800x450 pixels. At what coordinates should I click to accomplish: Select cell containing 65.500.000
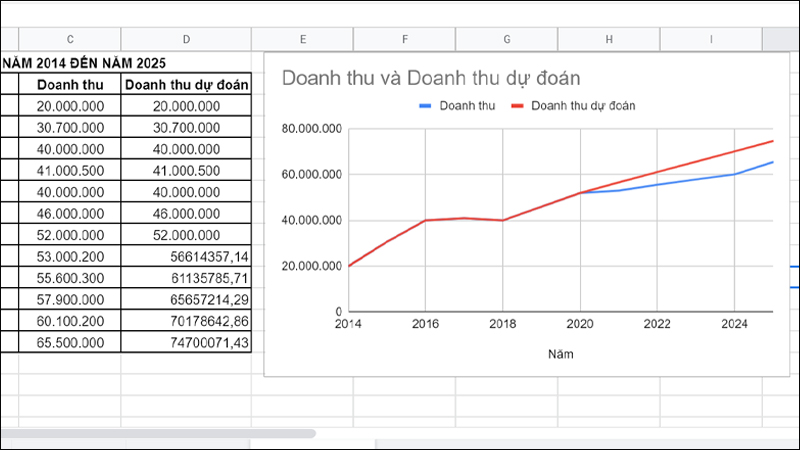[x=70, y=342]
